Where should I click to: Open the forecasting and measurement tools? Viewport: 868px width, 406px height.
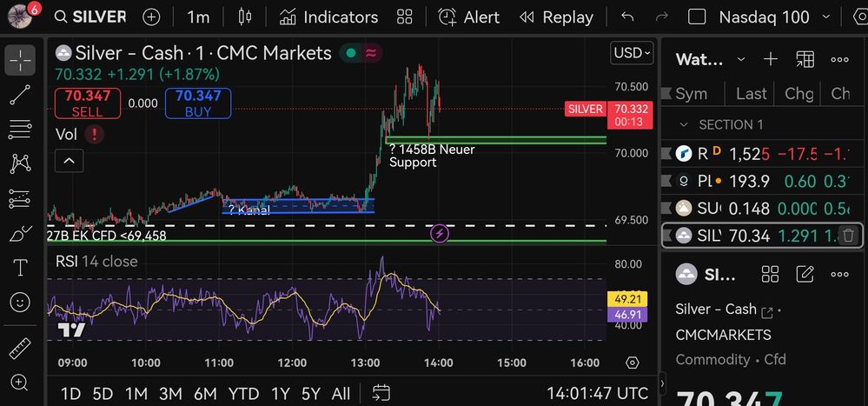pyautogui.click(x=20, y=199)
